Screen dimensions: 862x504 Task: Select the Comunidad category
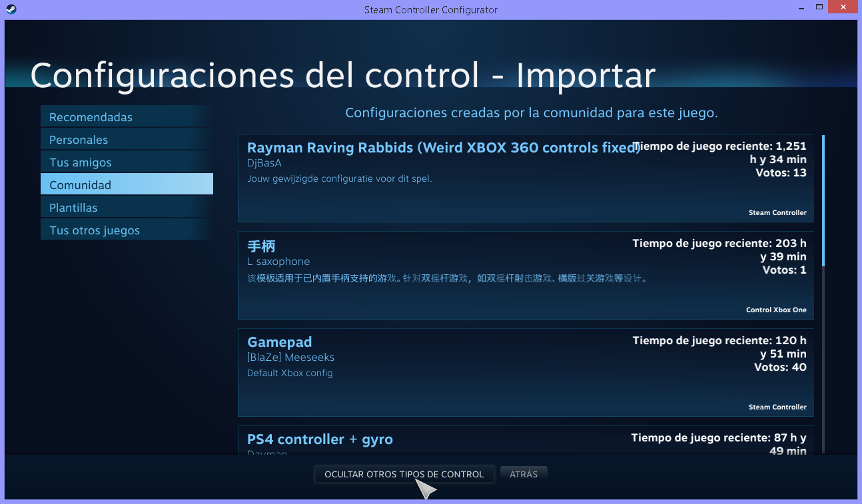(x=127, y=184)
